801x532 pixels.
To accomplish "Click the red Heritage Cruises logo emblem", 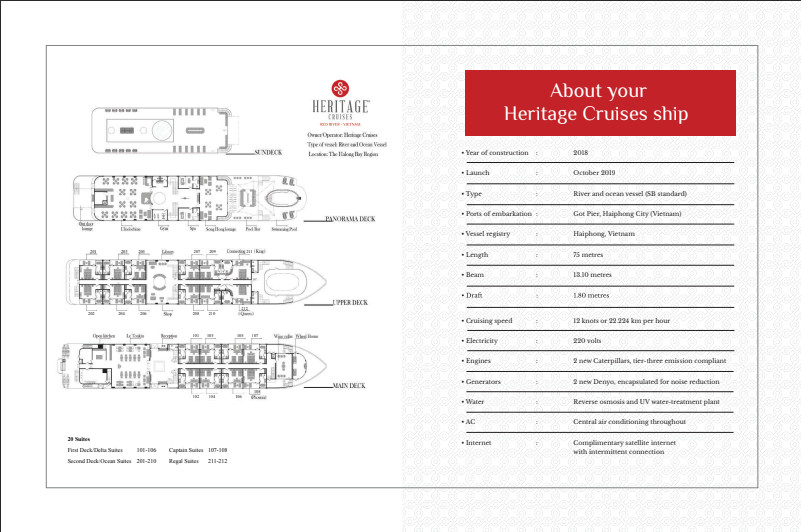I will pyautogui.click(x=340, y=88).
